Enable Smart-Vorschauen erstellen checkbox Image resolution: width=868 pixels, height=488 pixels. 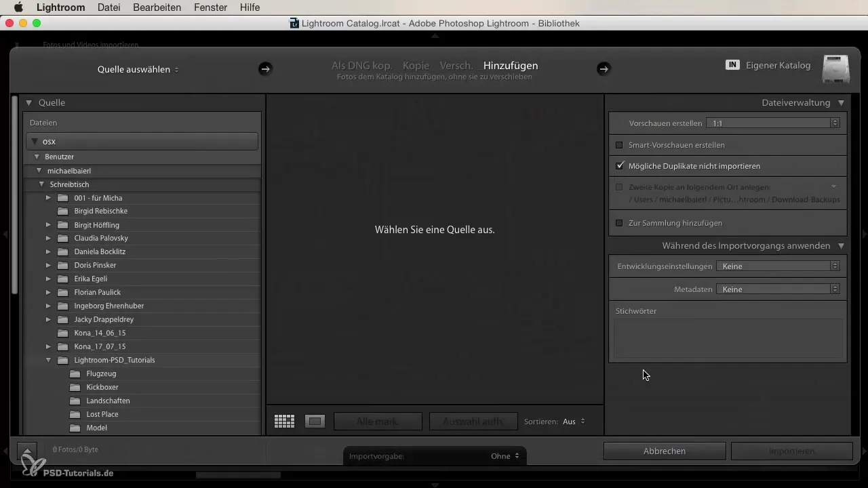[619, 145]
